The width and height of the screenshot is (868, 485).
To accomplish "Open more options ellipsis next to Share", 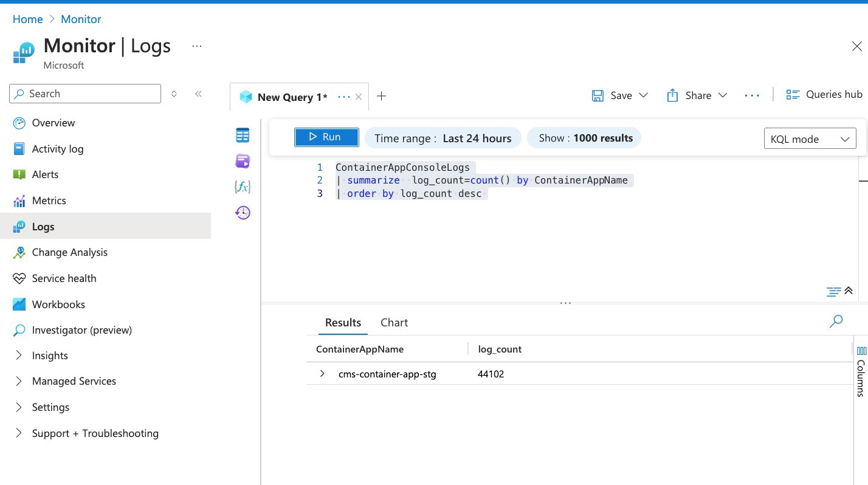I will click(752, 95).
